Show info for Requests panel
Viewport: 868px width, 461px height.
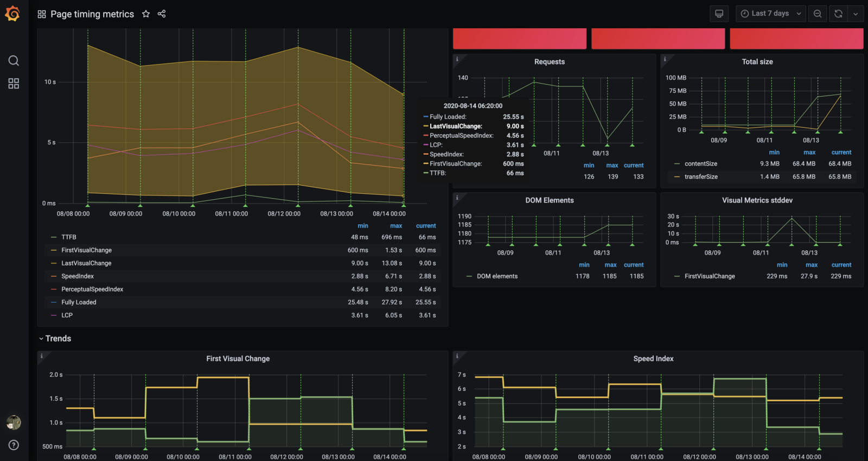click(x=457, y=59)
